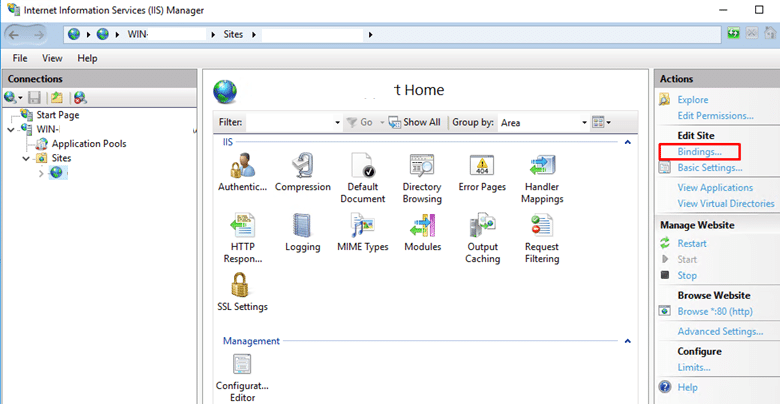780x404 pixels.
Task: Expand the website node under Sites
Action: [x=41, y=173]
